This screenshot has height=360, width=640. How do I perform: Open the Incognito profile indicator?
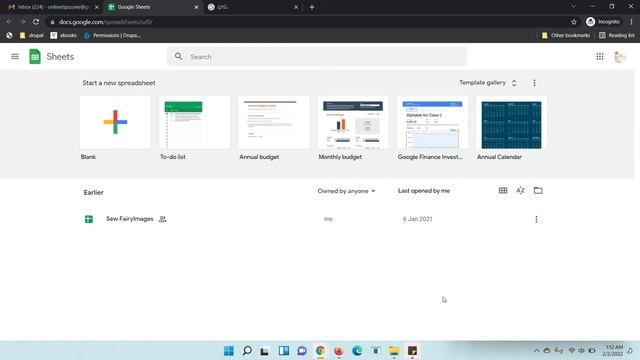603,22
